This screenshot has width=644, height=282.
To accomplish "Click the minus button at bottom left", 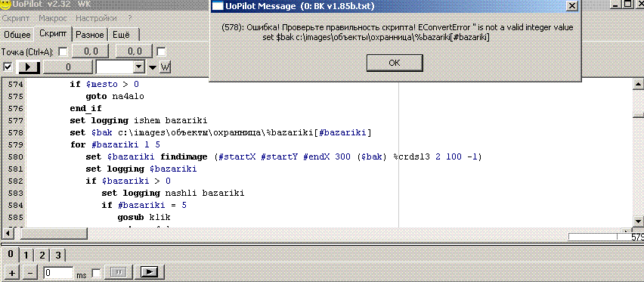I will [31, 272].
